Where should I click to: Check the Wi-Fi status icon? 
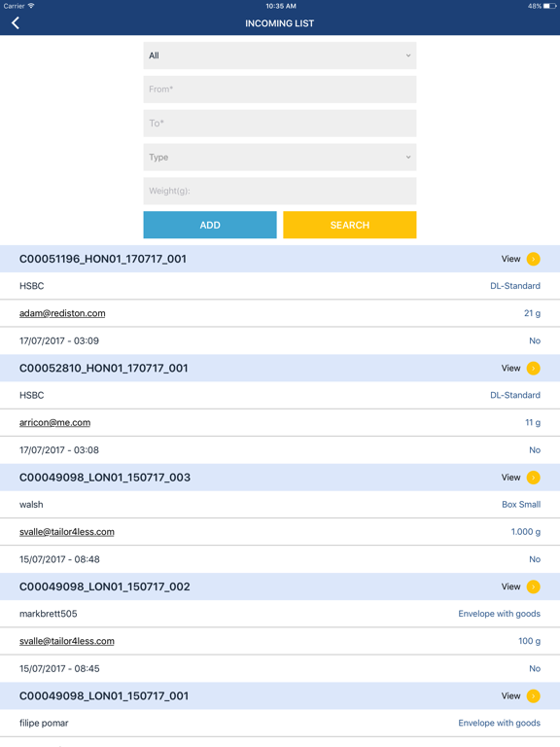pos(31,6)
